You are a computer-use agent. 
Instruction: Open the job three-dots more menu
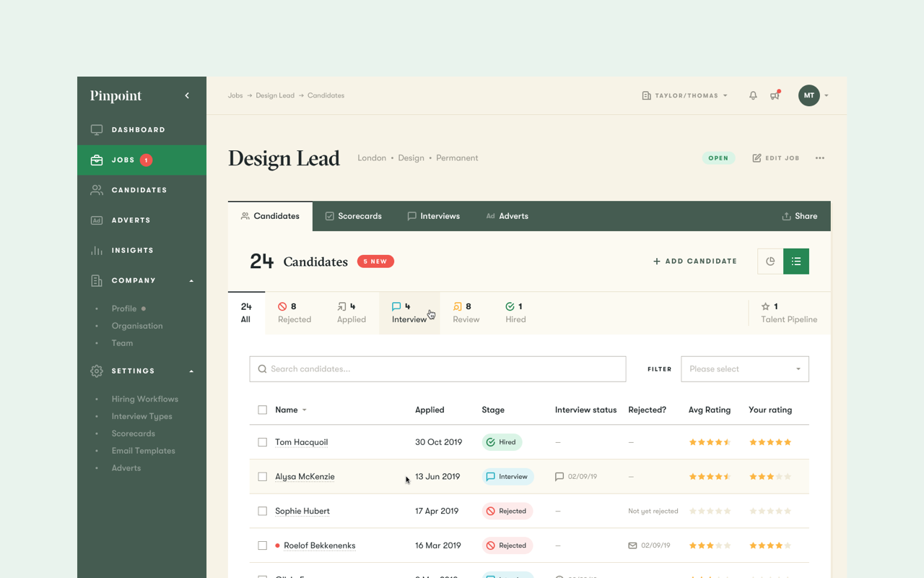point(820,158)
